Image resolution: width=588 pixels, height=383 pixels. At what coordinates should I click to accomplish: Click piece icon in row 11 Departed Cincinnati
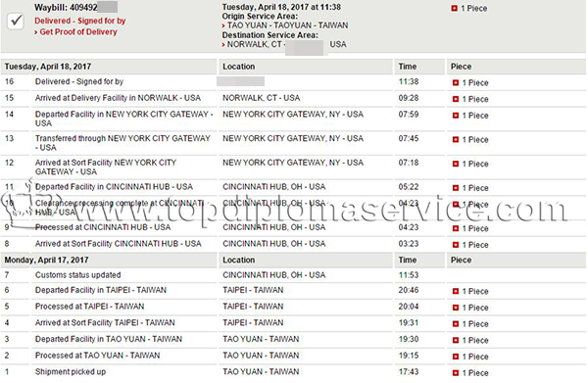coord(456,188)
